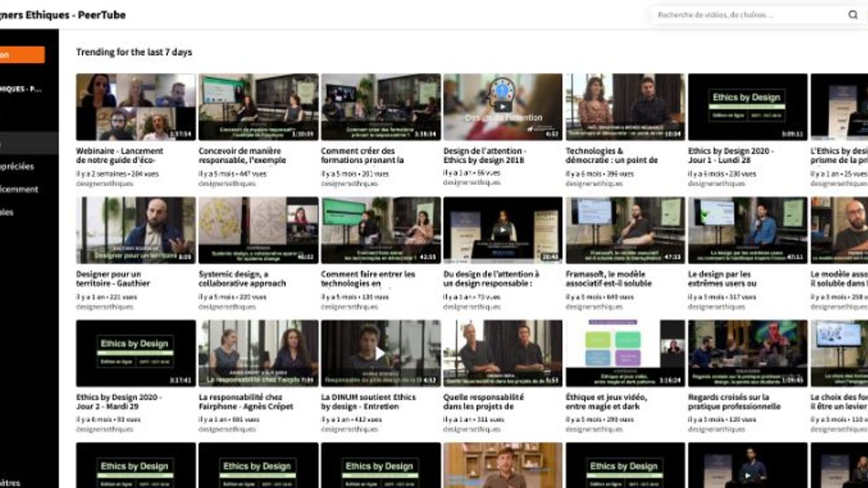Open the Designer pour un territoire thumbnail
Viewport: 868px width, 488px height.
click(136, 230)
